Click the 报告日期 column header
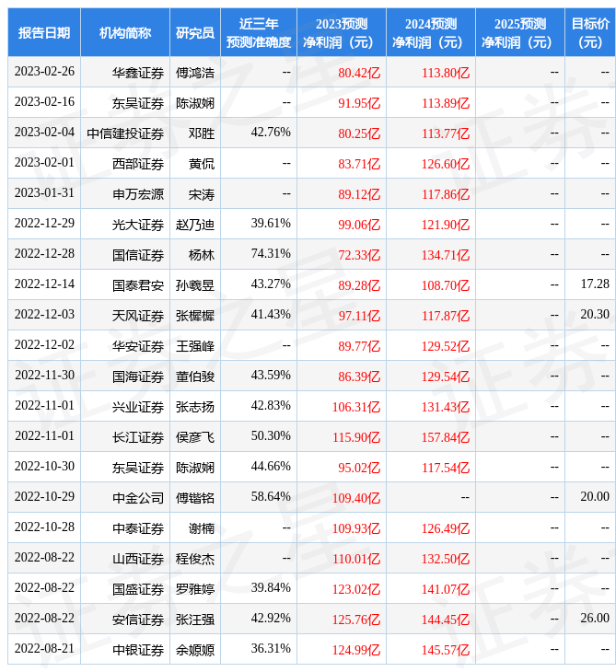This screenshot has width=616, height=672. coord(44,33)
